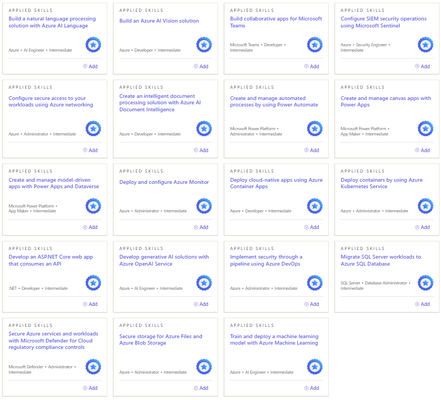This screenshot has width=441, height=400.
Task: Click badge icon on Azure AI Language card
Action: tap(93, 45)
